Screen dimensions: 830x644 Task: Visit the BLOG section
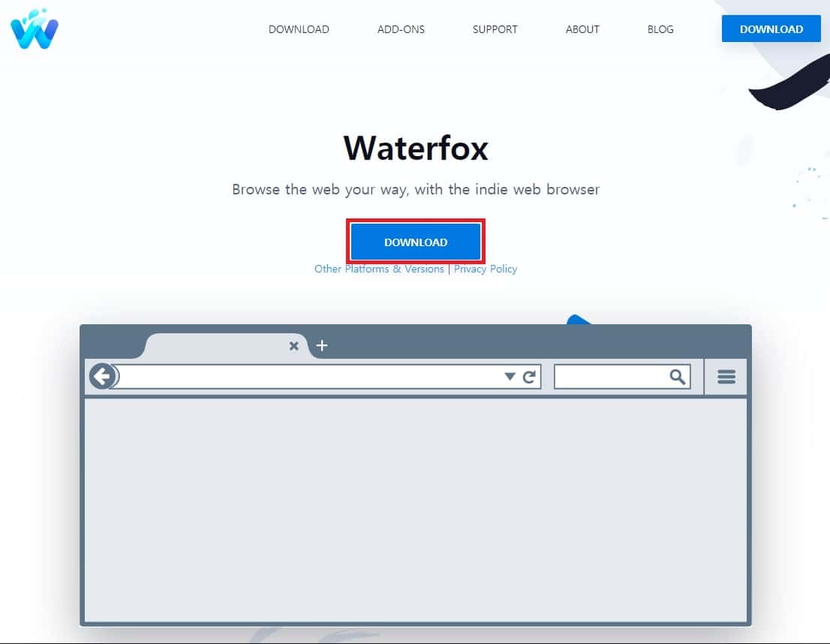tap(660, 29)
